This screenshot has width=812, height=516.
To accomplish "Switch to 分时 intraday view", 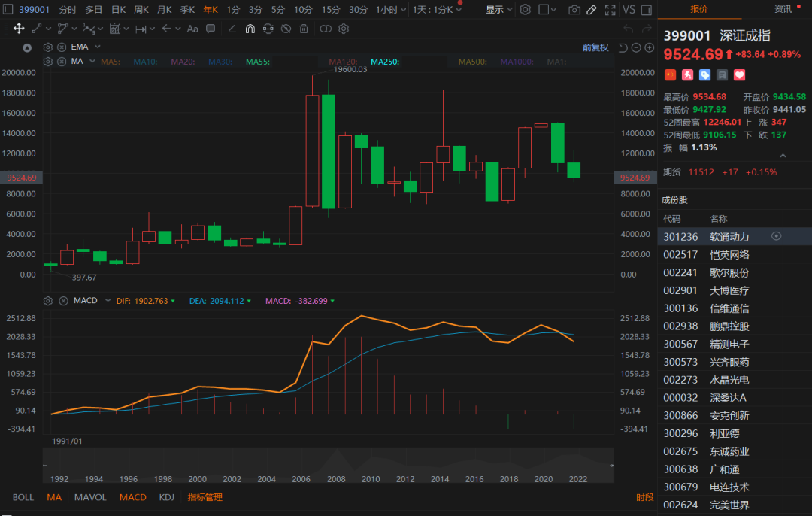I will coord(68,9).
